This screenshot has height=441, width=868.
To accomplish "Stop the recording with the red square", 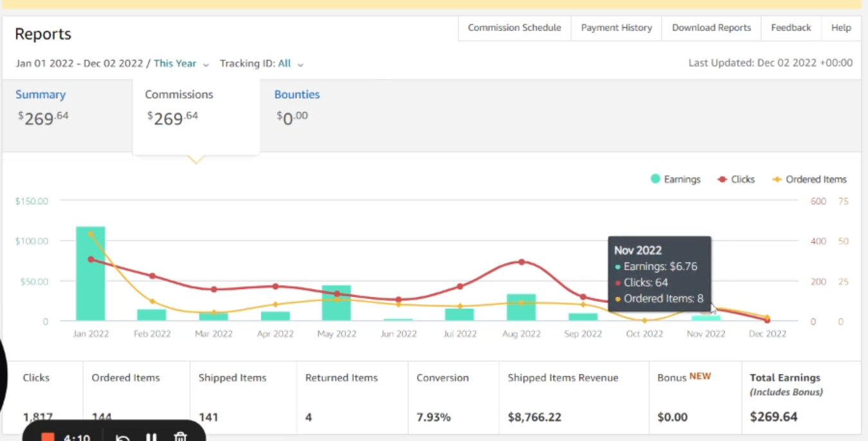I will click(48, 438).
